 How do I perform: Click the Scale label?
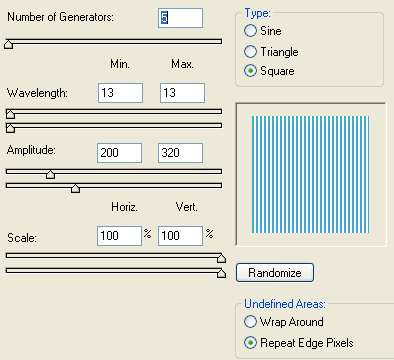pos(22,238)
